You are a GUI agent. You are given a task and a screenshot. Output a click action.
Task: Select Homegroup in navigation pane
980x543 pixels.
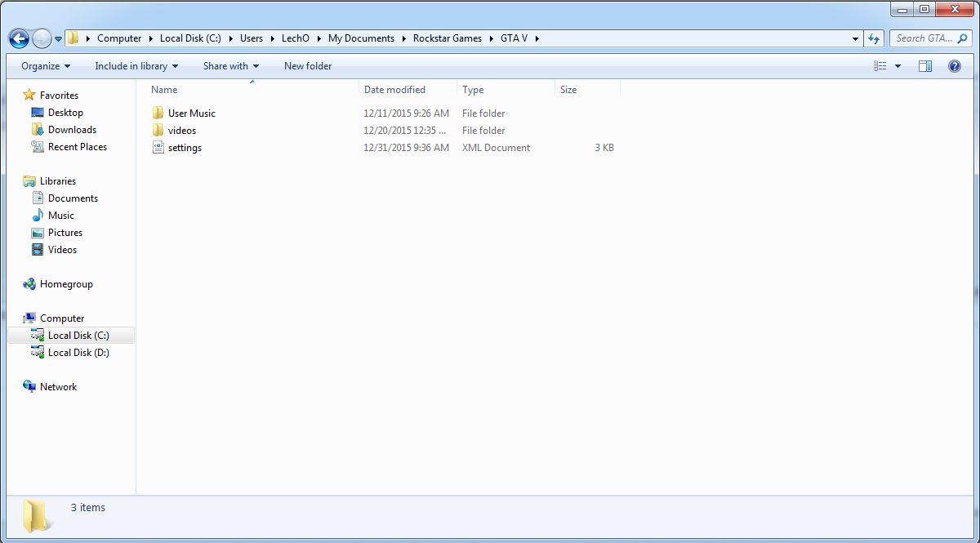[66, 284]
